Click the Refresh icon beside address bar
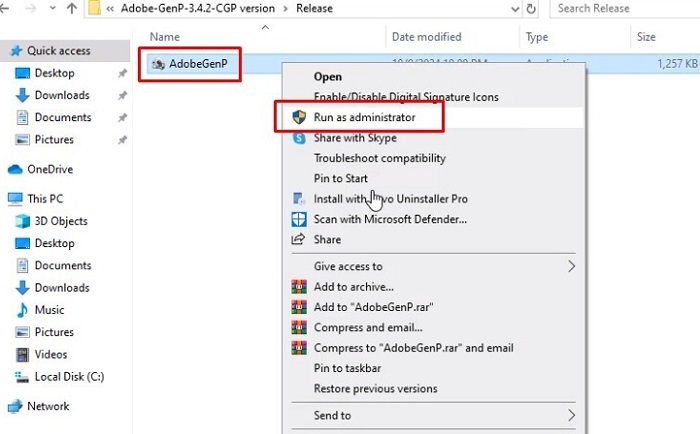 [x=531, y=8]
